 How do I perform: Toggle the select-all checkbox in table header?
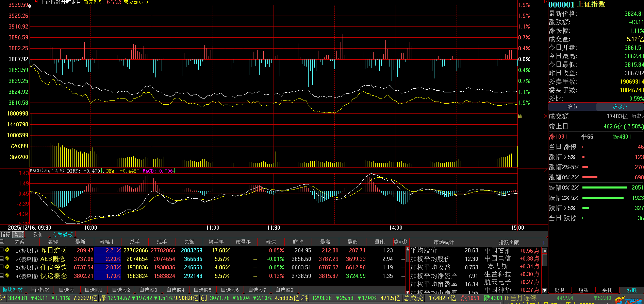coord(2,242)
